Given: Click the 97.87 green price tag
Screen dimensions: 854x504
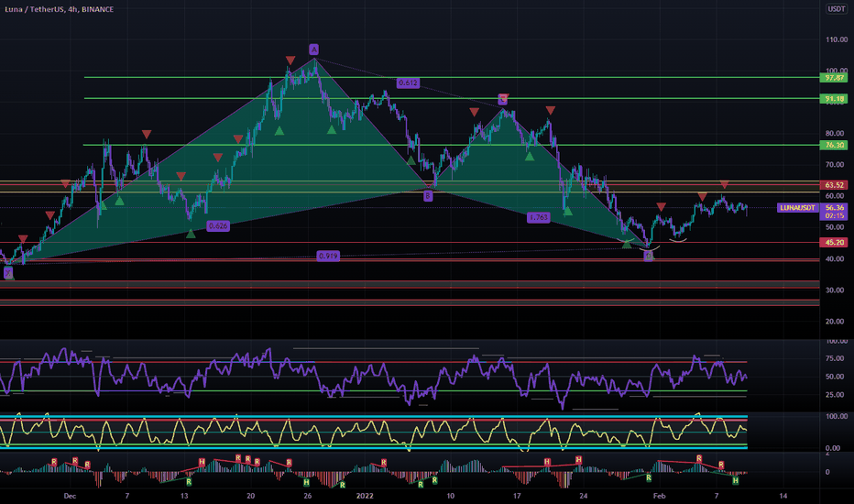Looking at the screenshot, I should point(834,78).
